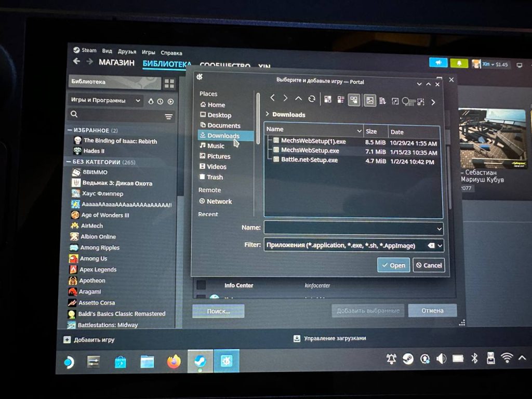Viewport: 532px width, 399px height.
Task: Click the Поиск... button
Action: pyautogui.click(x=218, y=311)
